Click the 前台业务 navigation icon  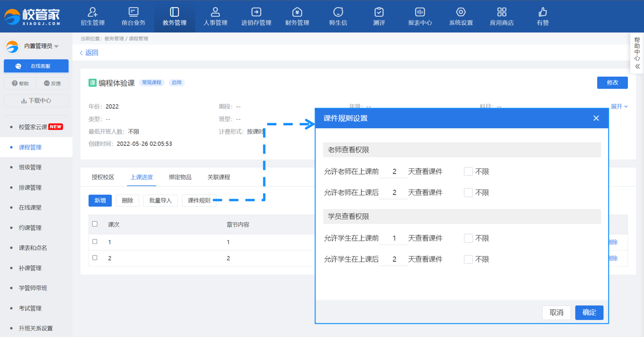coord(133,12)
